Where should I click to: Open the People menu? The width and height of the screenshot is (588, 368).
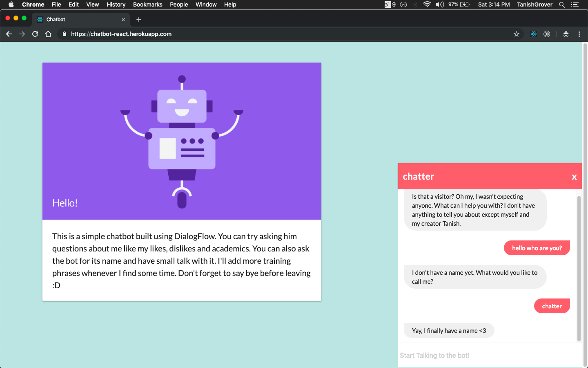coord(179,4)
